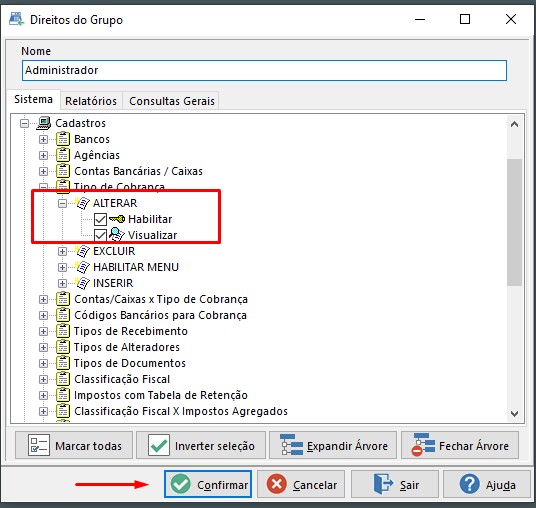This screenshot has height=508, width=536.
Task: Expand the Tipos de Alteradores node
Action: (43, 347)
